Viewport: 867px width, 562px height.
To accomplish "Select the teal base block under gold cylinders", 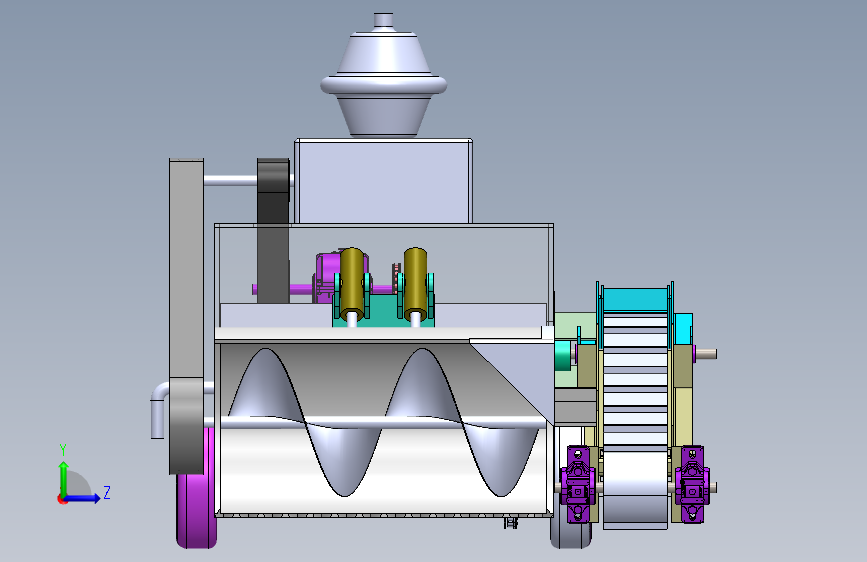I will [x=383, y=311].
